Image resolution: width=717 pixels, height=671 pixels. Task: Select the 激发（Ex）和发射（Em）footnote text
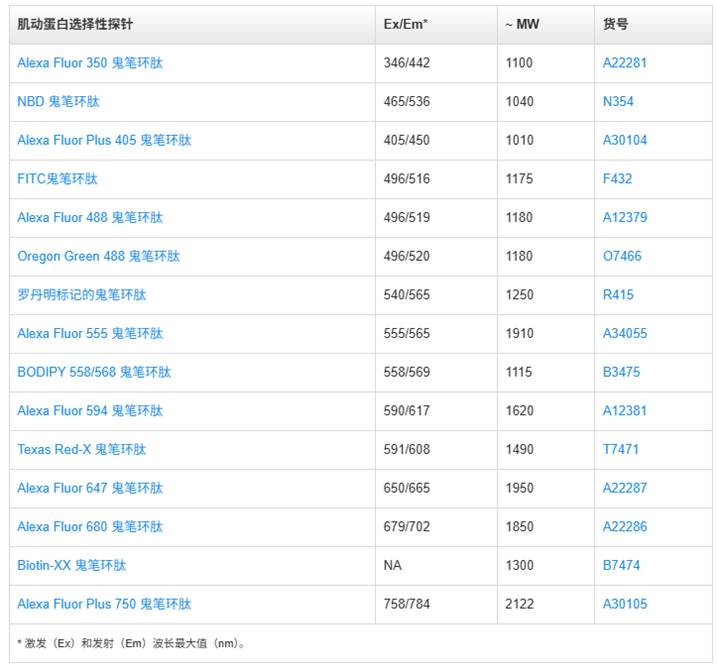pos(132,643)
